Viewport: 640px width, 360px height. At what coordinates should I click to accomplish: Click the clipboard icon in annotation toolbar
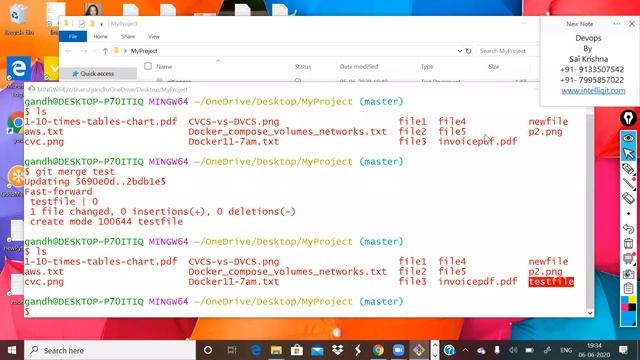628,288
